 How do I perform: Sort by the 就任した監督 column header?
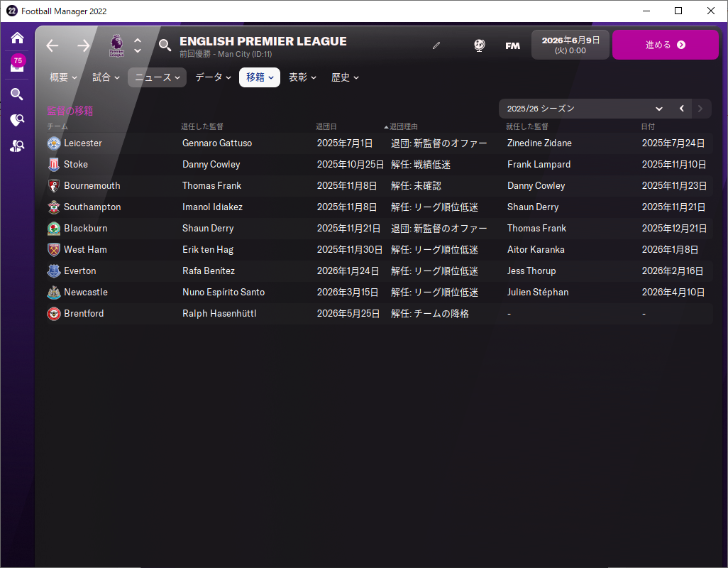click(527, 127)
